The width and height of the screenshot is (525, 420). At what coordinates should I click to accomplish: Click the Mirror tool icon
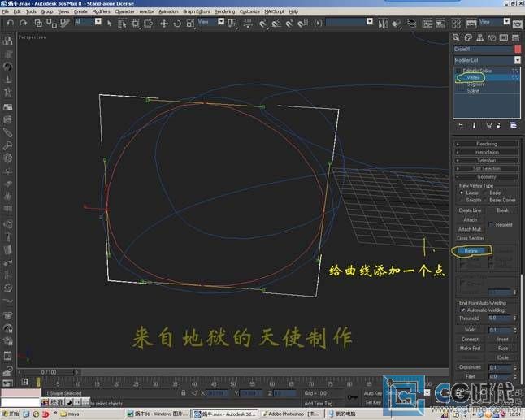(383, 24)
